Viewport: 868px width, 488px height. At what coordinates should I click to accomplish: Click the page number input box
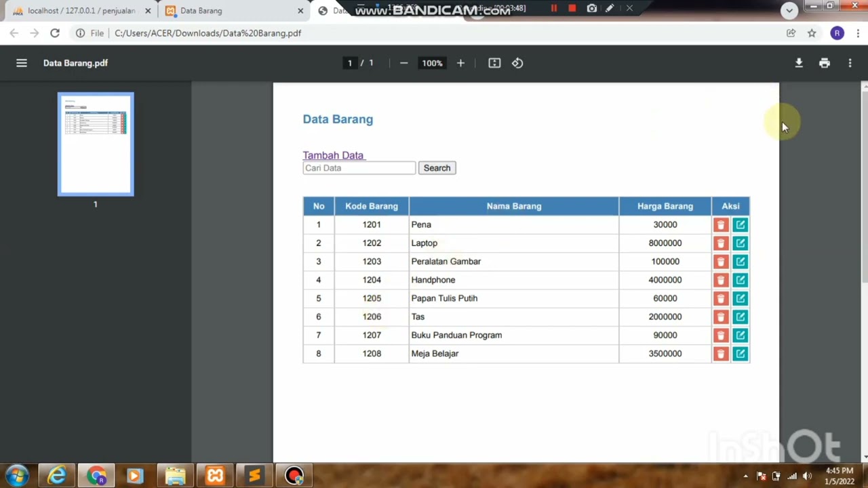pos(350,63)
